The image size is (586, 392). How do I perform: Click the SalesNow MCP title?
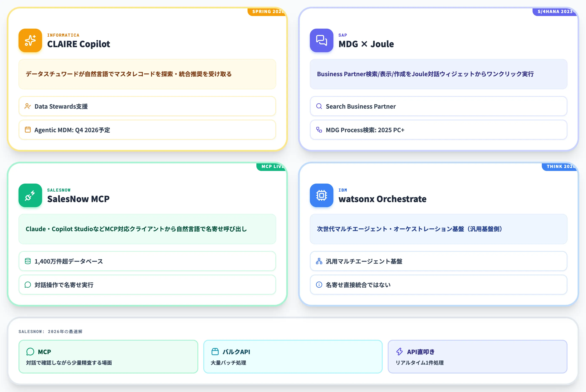(x=78, y=199)
